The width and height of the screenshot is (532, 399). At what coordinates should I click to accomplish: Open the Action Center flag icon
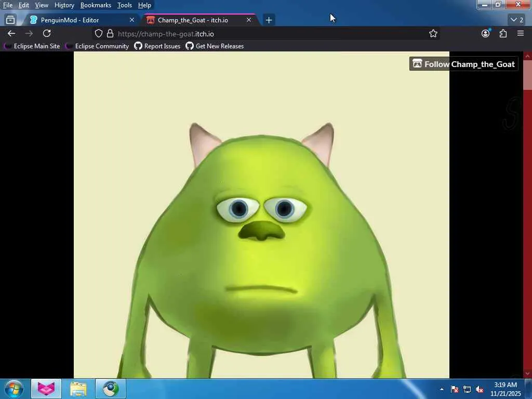click(x=455, y=389)
